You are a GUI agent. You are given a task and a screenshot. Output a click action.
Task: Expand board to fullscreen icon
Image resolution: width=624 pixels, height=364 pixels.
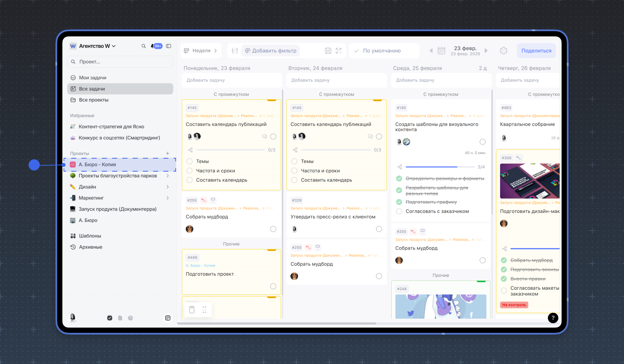click(x=338, y=51)
